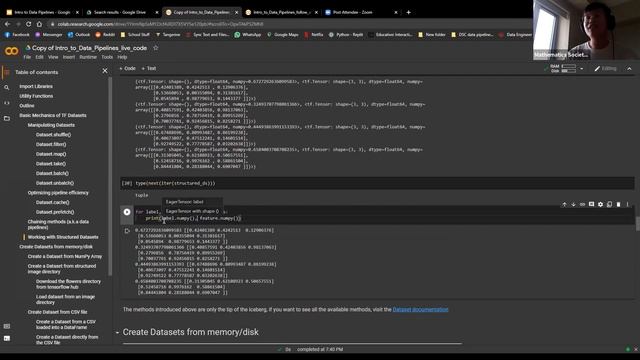Screen dimensions: 640x360
Task: Collapse the notebook header chevron
Action: [629, 69]
